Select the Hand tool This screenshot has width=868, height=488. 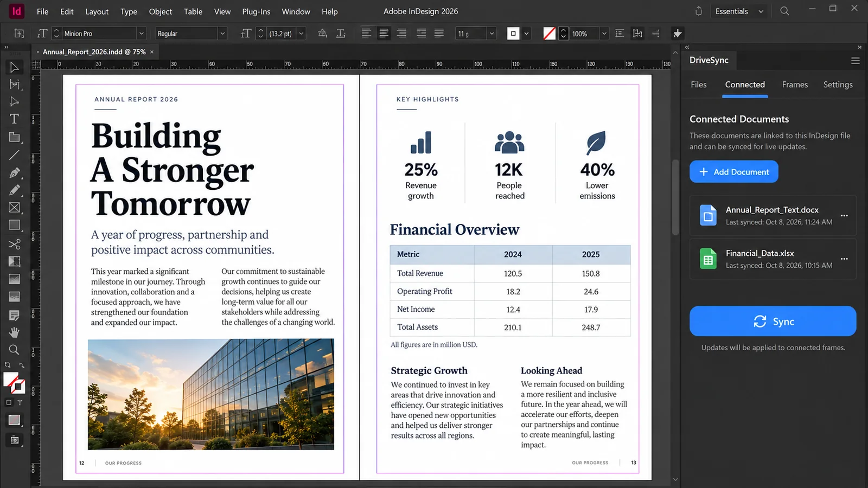pyautogui.click(x=14, y=332)
